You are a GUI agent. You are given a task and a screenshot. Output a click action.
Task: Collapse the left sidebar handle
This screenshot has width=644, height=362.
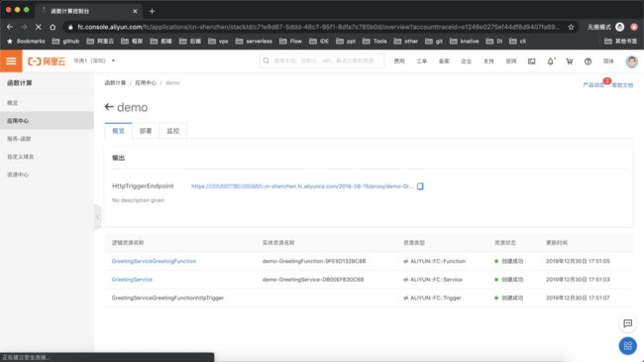pyautogui.click(x=98, y=217)
